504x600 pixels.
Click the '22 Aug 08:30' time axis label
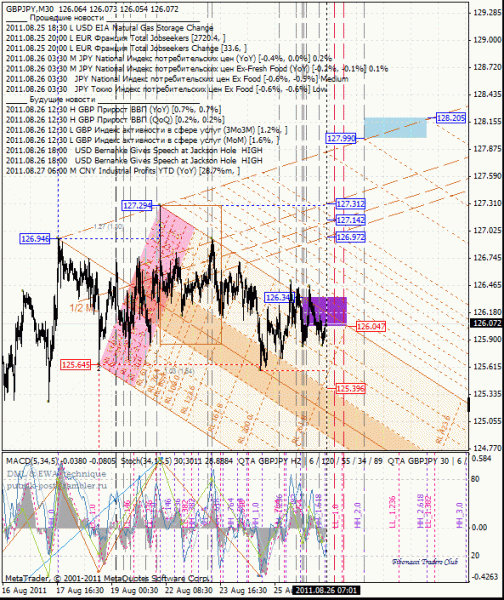[x=189, y=590]
